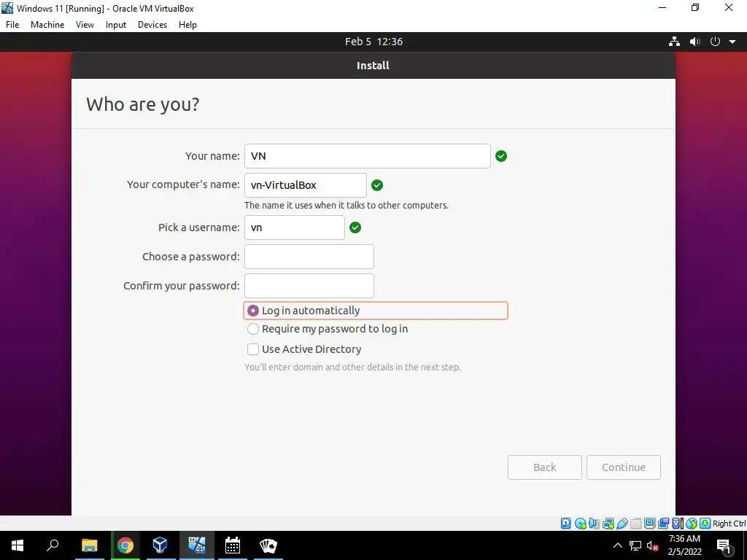Click the Right Ctrl host key label
Screen dimensions: 747x560
[729, 524]
